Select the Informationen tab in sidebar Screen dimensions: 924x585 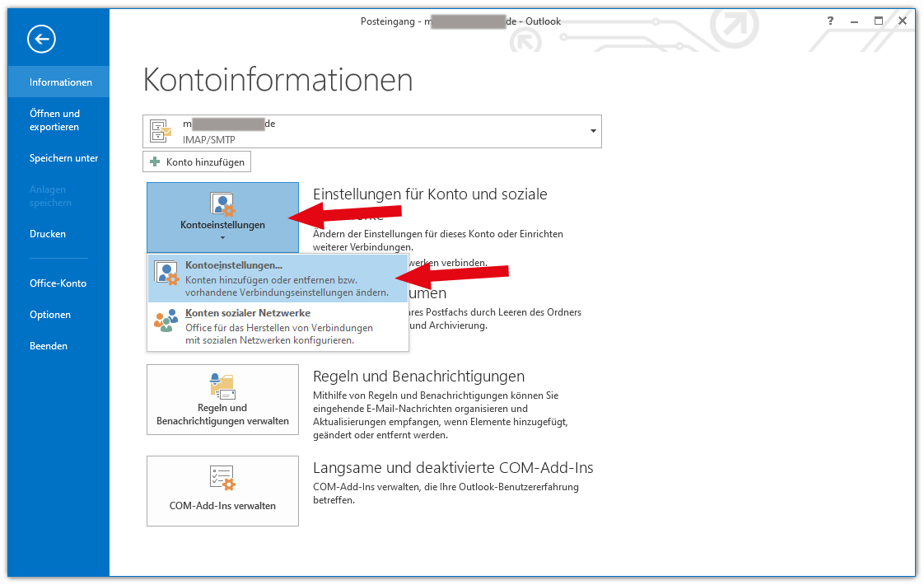(x=61, y=82)
